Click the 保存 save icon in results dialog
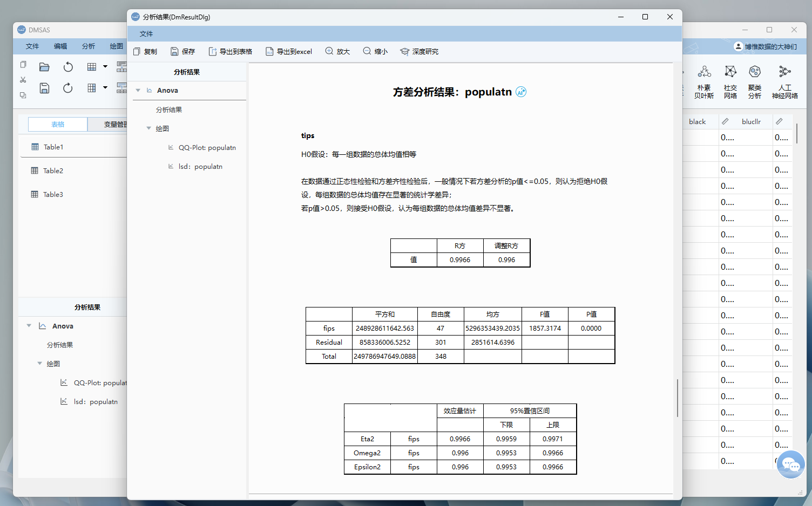This screenshot has width=812, height=506. 174,52
